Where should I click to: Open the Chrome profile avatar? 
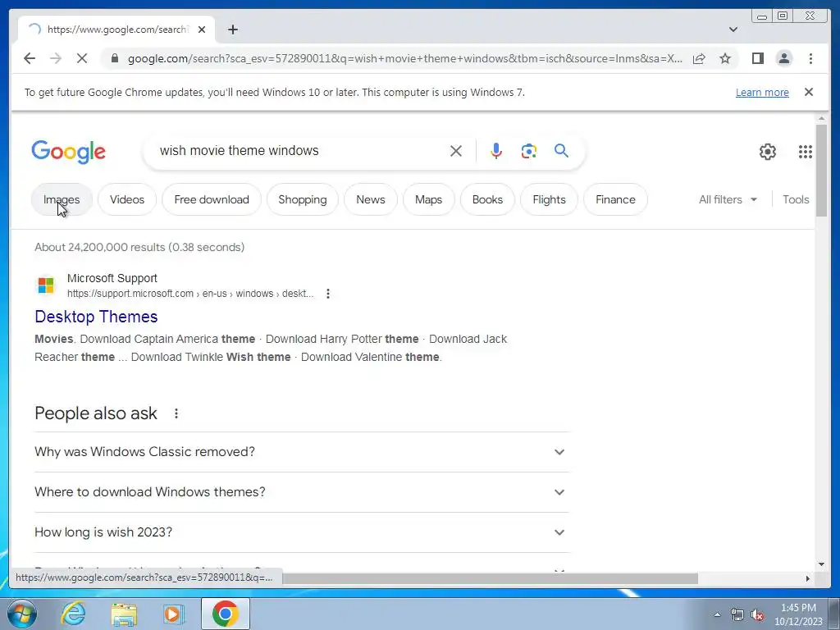783,58
